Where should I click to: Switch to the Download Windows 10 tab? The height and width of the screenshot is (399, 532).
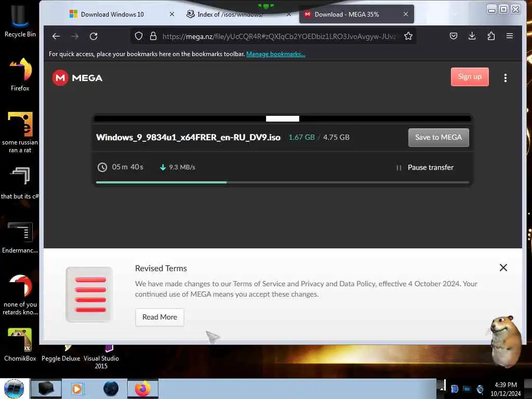(x=112, y=15)
